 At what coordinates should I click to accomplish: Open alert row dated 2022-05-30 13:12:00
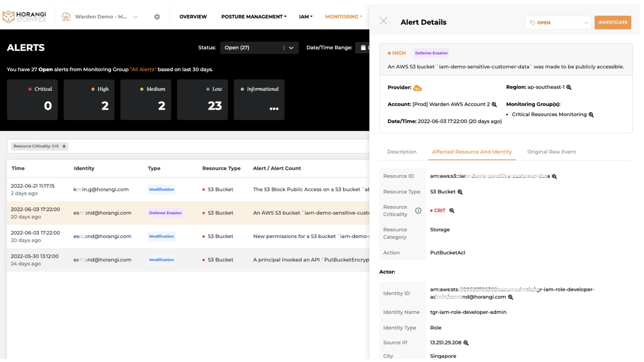[188, 260]
